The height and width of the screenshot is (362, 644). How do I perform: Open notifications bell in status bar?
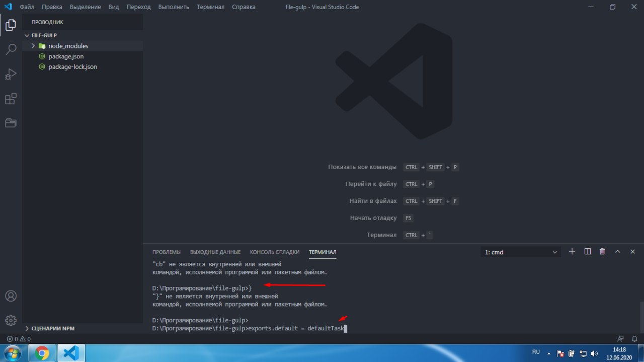coord(634,339)
